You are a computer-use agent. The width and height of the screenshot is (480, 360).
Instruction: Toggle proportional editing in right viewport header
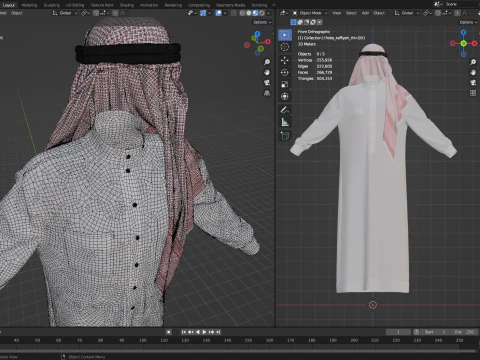coord(457,13)
